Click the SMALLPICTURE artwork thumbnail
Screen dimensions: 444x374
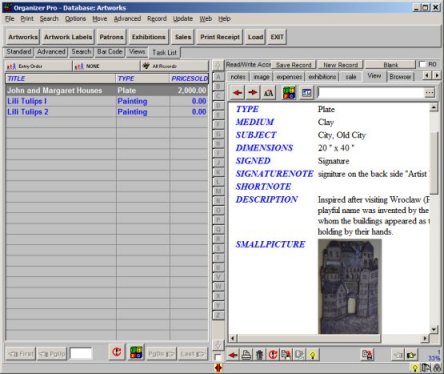(x=350, y=286)
